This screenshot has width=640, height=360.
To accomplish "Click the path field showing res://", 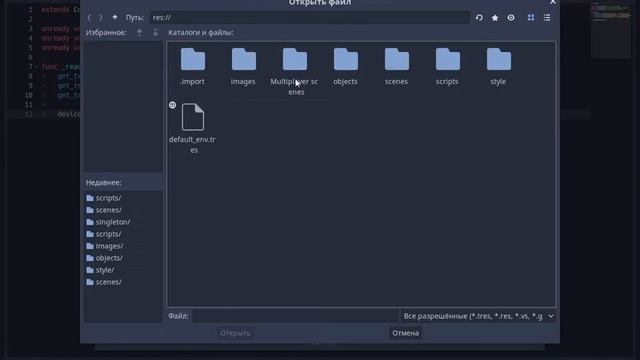I will tap(310, 18).
